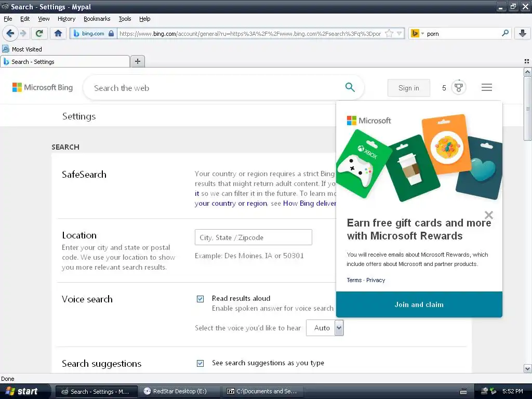Click the Sign in button

(408, 88)
